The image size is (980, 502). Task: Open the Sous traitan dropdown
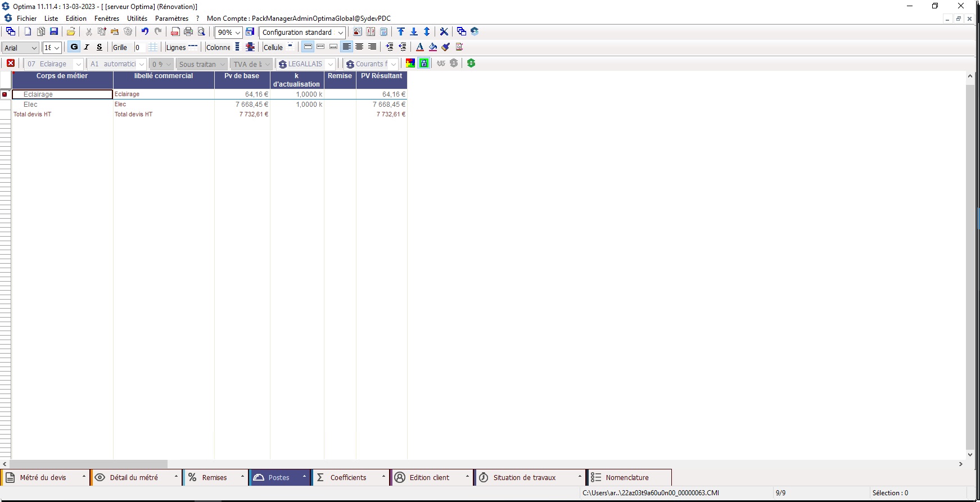pyautogui.click(x=223, y=64)
